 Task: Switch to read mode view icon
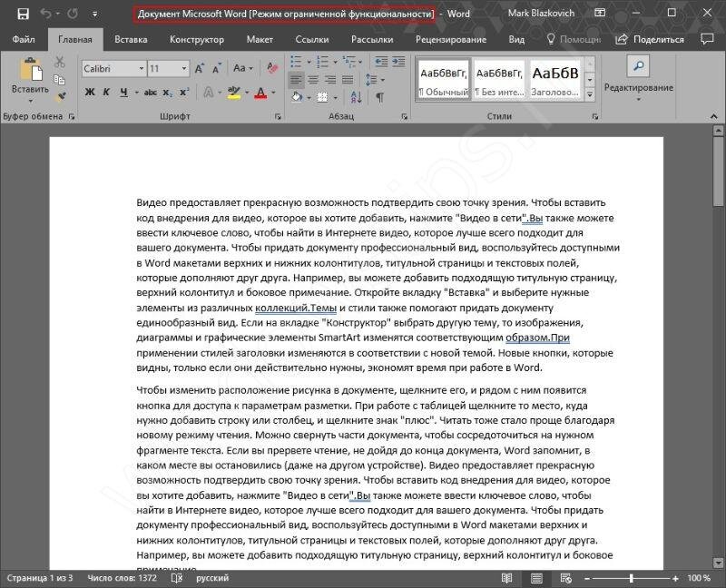[x=507, y=578]
